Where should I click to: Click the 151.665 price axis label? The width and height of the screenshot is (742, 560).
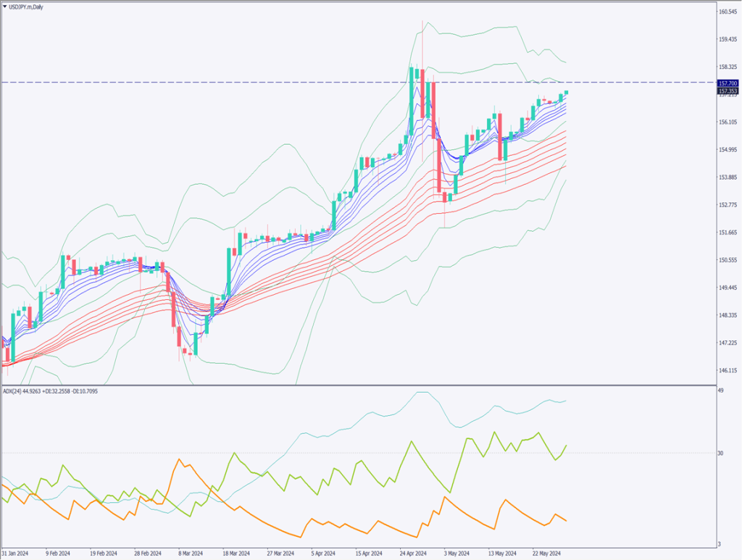(x=727, y=233)
